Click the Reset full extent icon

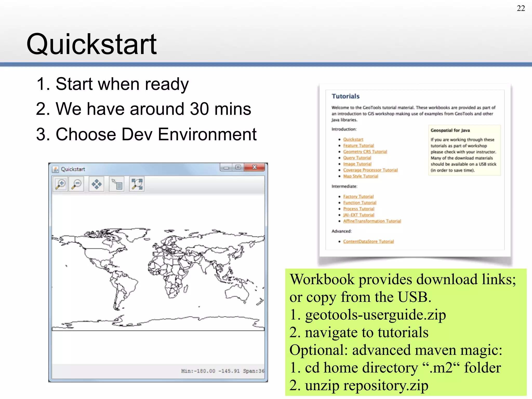[137, 184]
